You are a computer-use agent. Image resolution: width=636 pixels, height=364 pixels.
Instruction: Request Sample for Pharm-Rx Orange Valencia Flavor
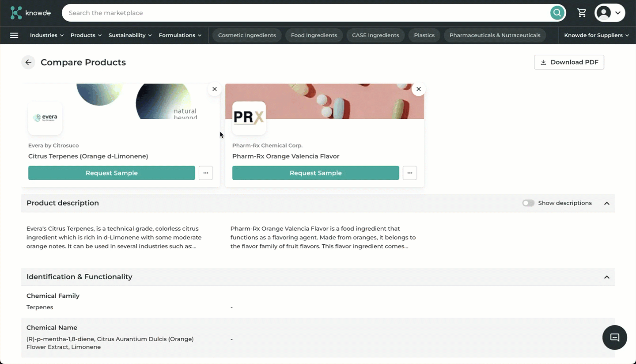point(316,173)
